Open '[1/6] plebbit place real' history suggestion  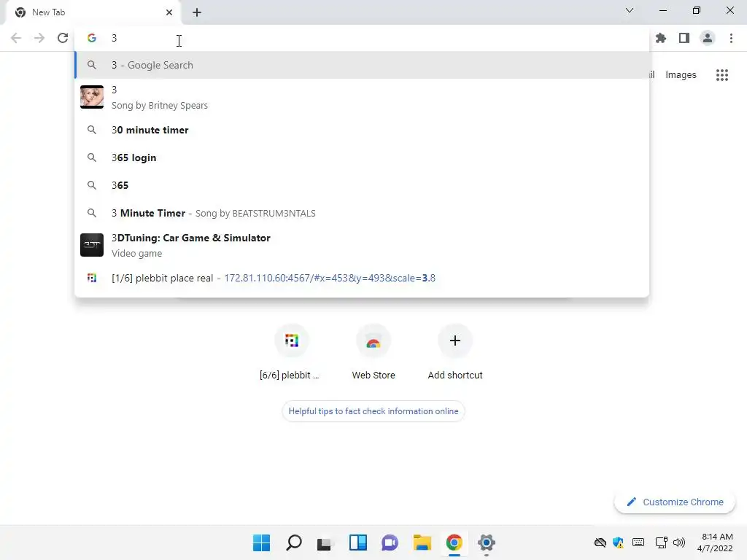click(362, 278)
